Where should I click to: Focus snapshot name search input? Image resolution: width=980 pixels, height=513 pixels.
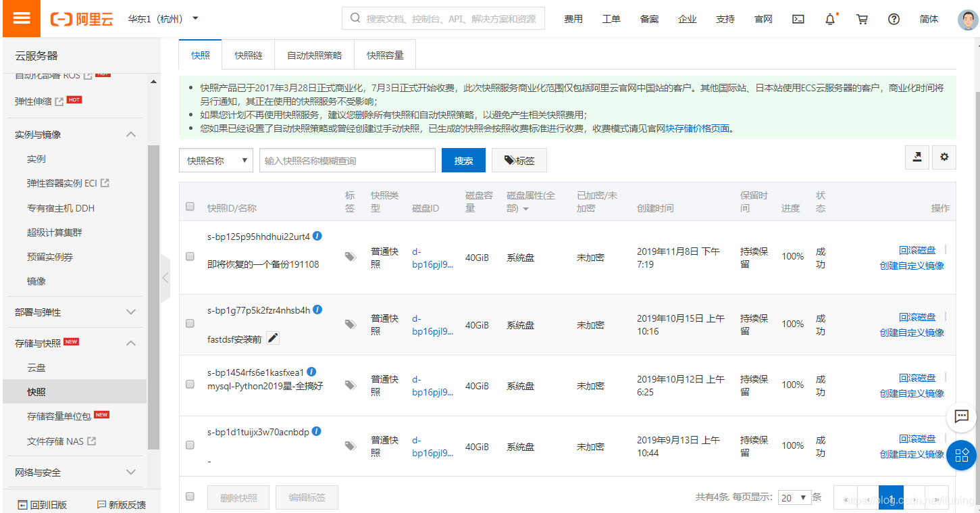(347, 161)
